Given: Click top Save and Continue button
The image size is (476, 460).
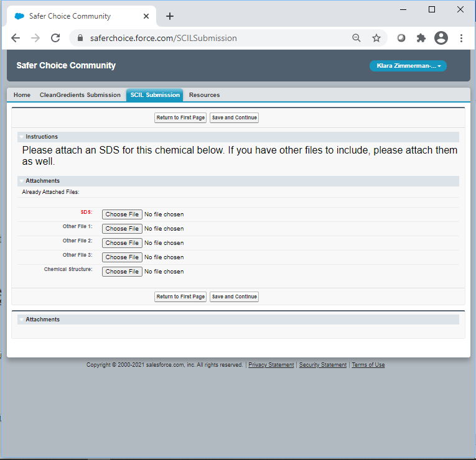Looking at the screenshot, I should click(x=234, y=117).
